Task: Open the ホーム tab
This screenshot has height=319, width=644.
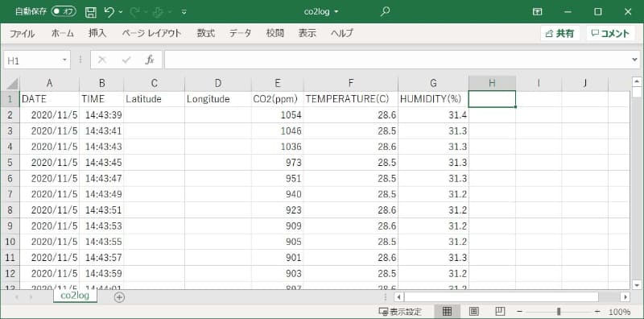Action: [63, 33]
